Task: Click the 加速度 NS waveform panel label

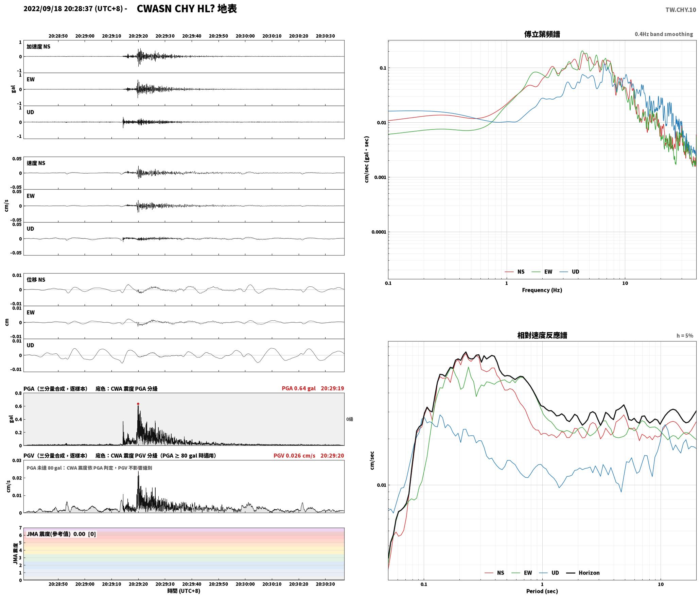Action: (x=38, y=47)
